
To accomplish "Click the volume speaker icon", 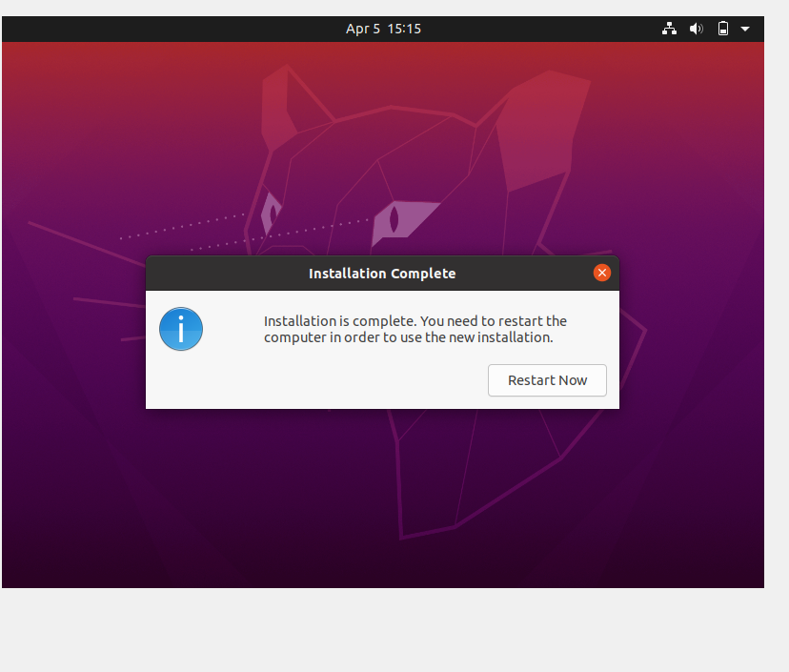I will tap(697, 29).
